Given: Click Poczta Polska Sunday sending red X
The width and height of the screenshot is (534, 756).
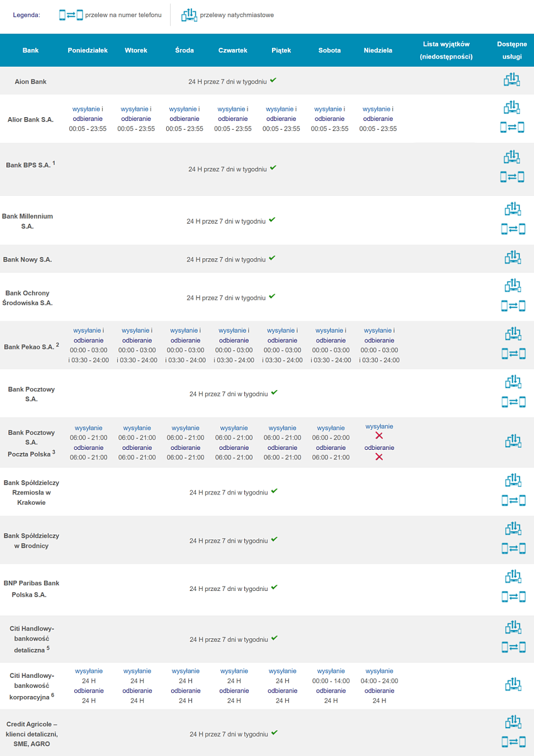Looking at the screenshot, I should [x=379, y=436].
